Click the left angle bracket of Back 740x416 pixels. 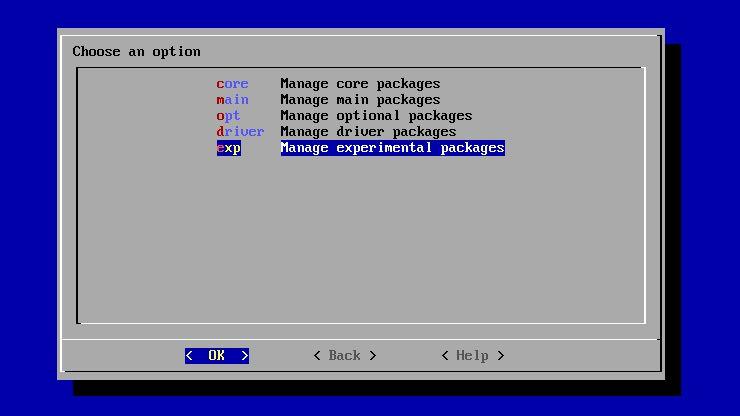[317, 356]
